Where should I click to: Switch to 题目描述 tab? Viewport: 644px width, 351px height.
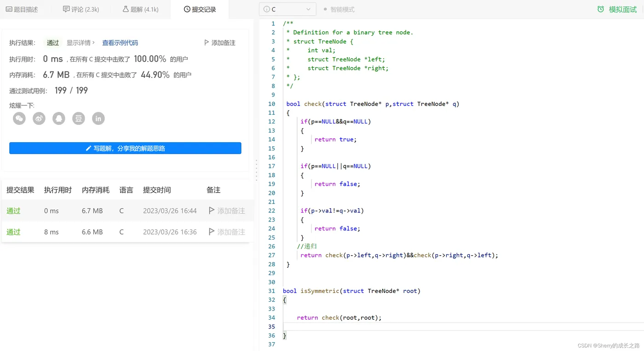[x=22, y=9]
